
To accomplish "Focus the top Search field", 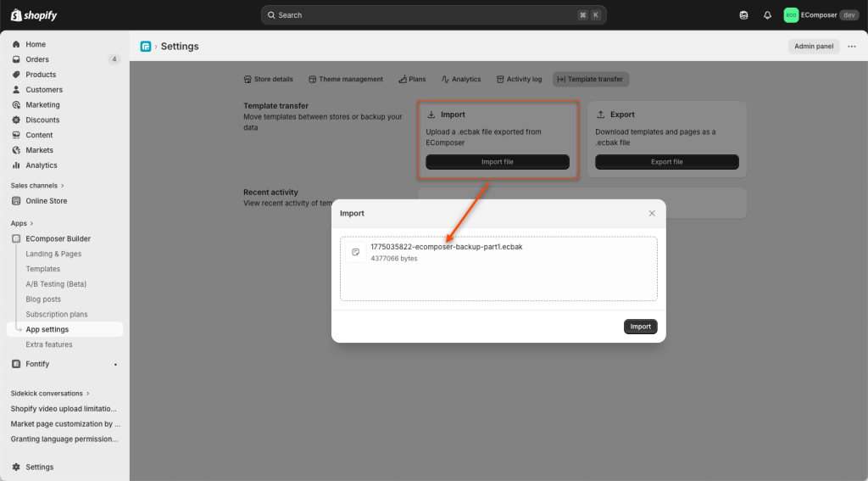I will point(433,15).
